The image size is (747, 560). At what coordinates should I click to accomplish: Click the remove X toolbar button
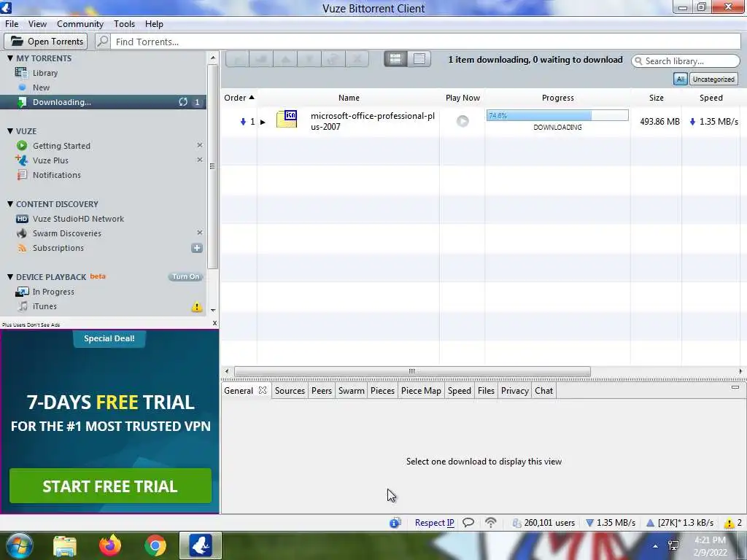[357, 59]
